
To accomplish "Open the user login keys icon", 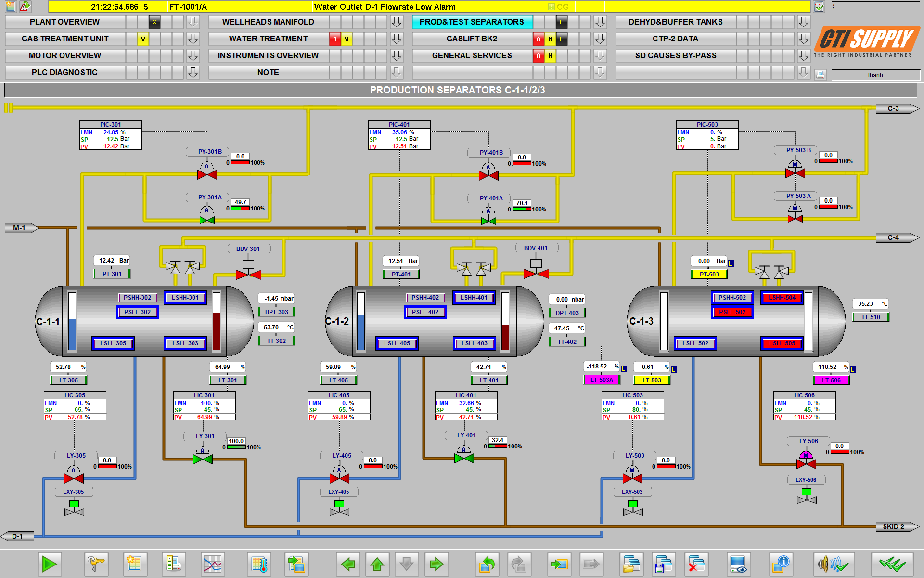I will (95, 564).
